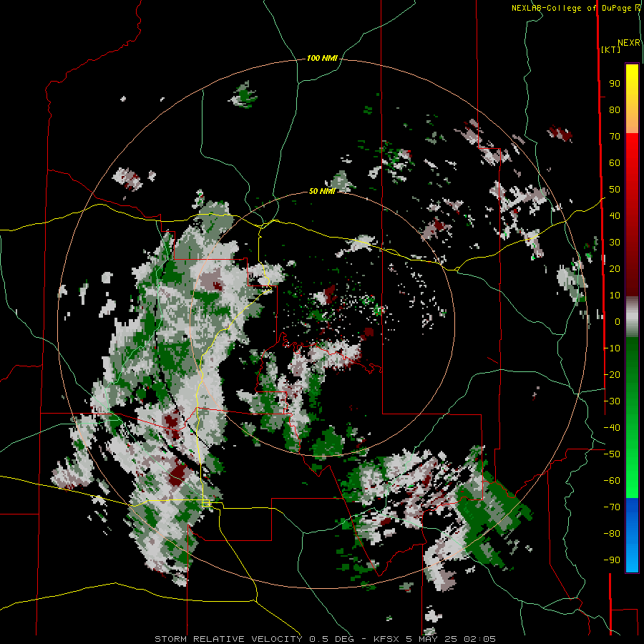Click the STORM RELATIVE VELOCITY product label

tap(230, 639)
